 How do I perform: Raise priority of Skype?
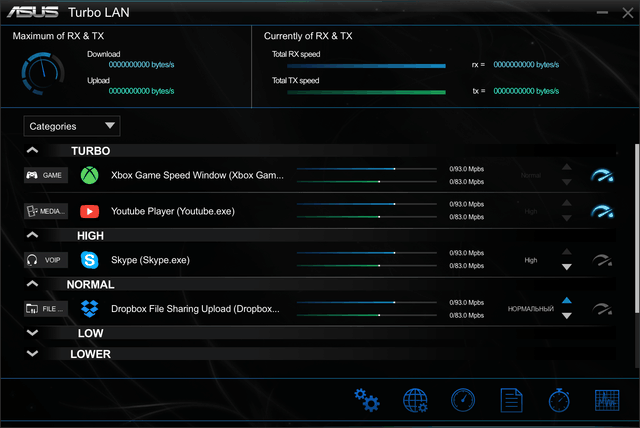[567, 251]
